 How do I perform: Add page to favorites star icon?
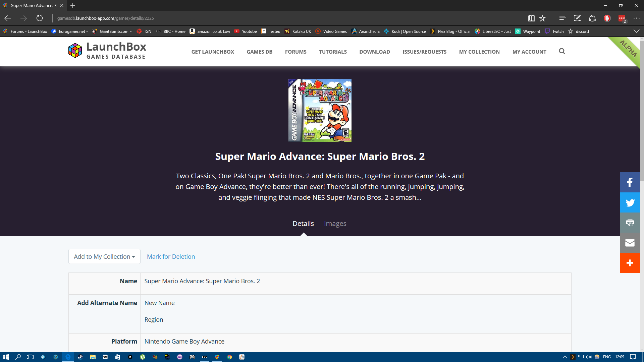(x=542, y=18)
